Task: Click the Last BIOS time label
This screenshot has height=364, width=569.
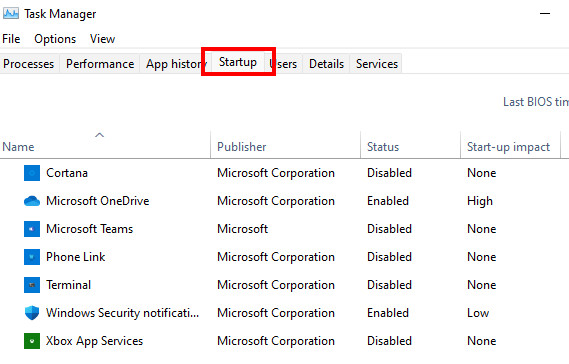Action: [536, 102]
